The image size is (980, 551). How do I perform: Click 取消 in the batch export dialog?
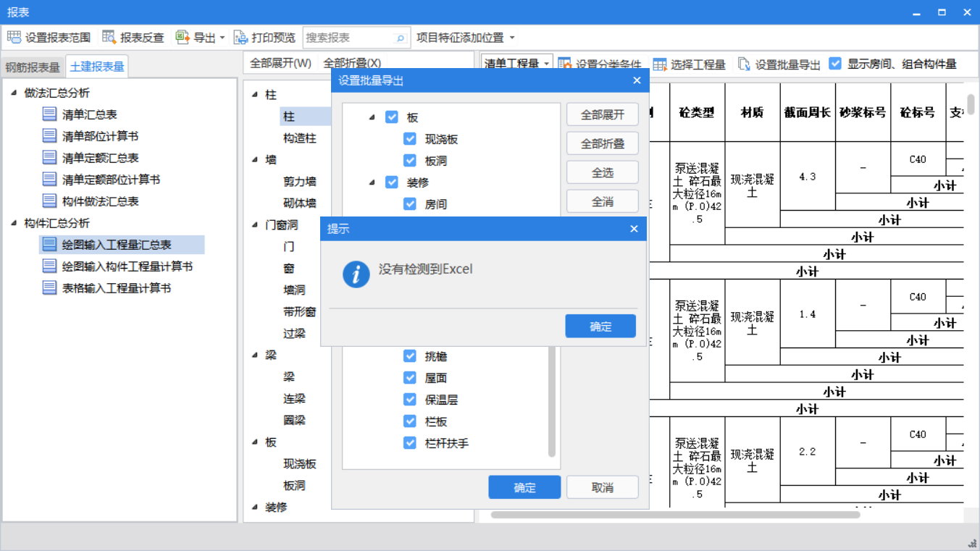[603, 487]
